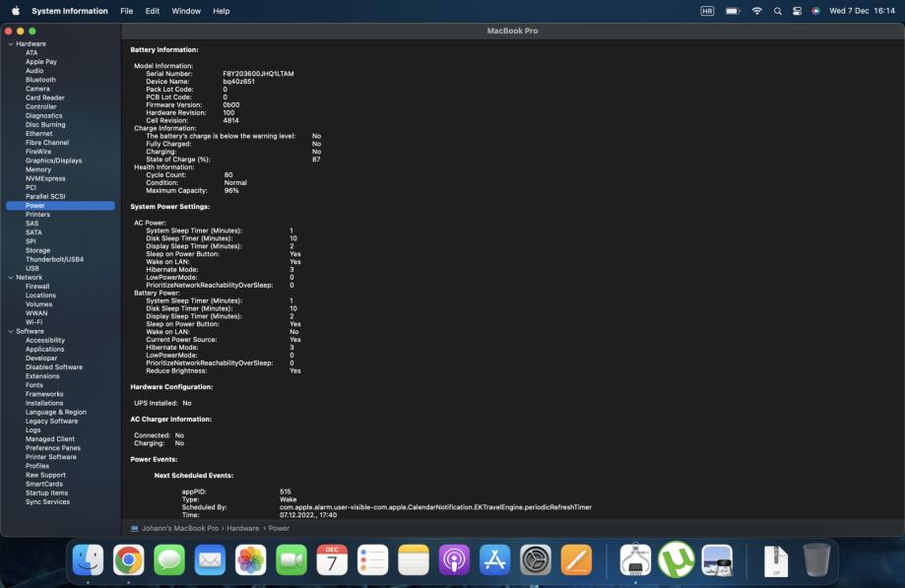Click Hardware in the bottom path bar
The height and width of the screenshot is (588, 905).
click(x=241, y=528)
